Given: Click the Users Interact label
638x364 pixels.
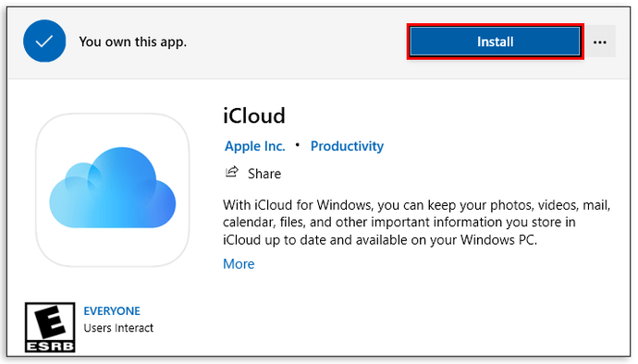Looking at the screenshot, I should click(x=118, y=328).
